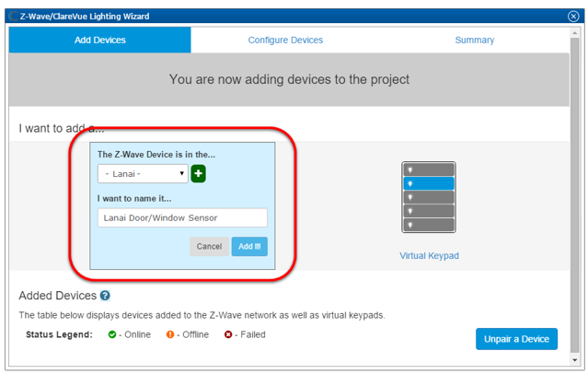Click the orange Offline status icon
Viewport: 588px width, 374px height.
point(170,334)
